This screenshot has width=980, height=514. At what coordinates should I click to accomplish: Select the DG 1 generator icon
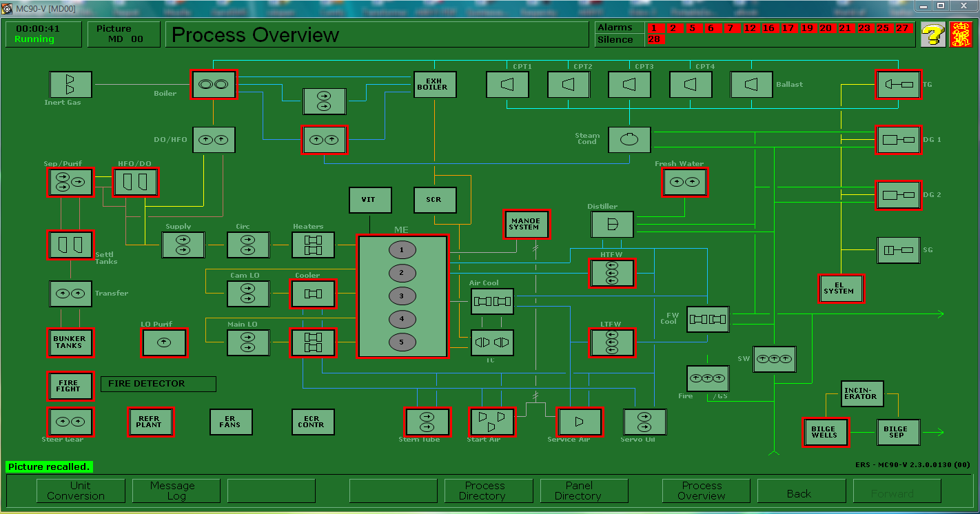click(898, 140)
